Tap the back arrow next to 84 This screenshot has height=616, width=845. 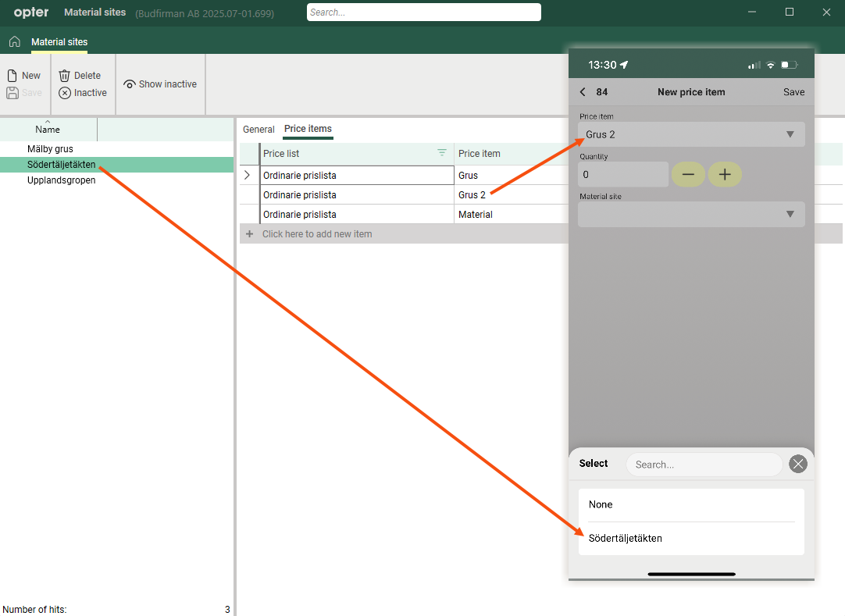point(583,92)
